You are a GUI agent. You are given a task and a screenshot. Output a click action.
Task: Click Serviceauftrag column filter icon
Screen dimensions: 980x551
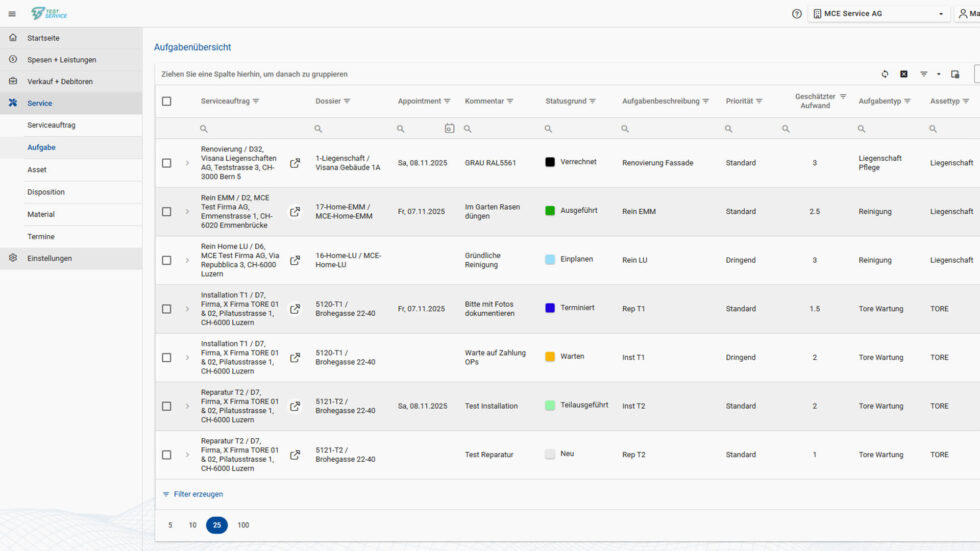(x=256, y=101)
